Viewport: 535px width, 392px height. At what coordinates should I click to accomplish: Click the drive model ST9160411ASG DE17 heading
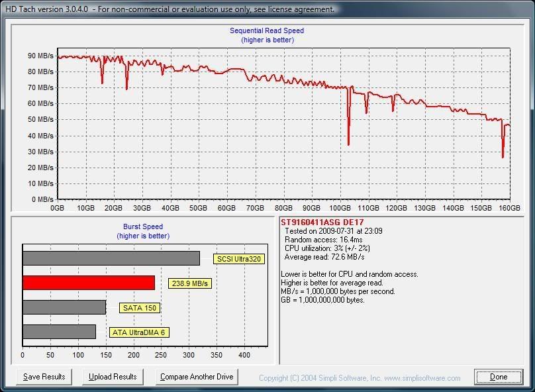coord(322,222)
